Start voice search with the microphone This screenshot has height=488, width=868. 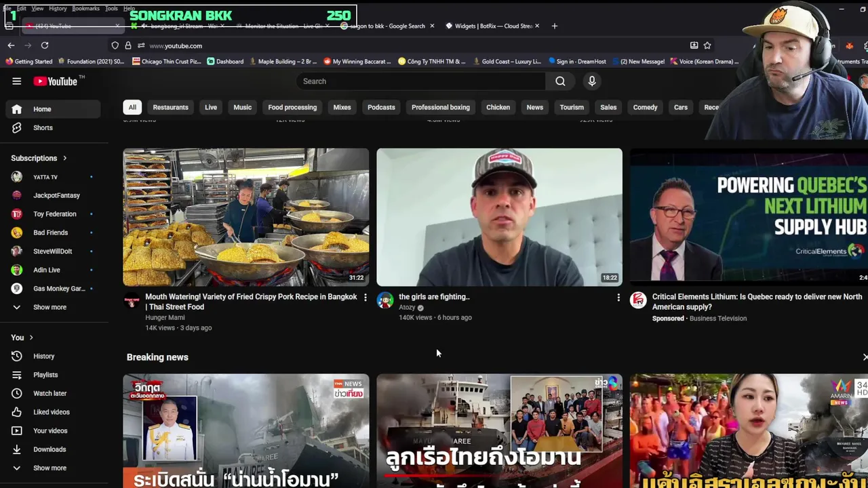coord(592,81)
